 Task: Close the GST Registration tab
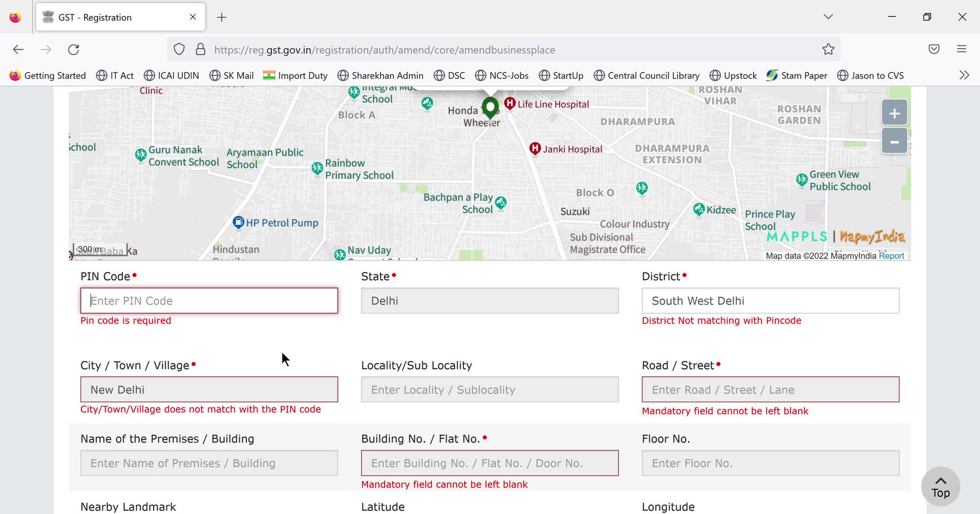click(x=193, y=17)
